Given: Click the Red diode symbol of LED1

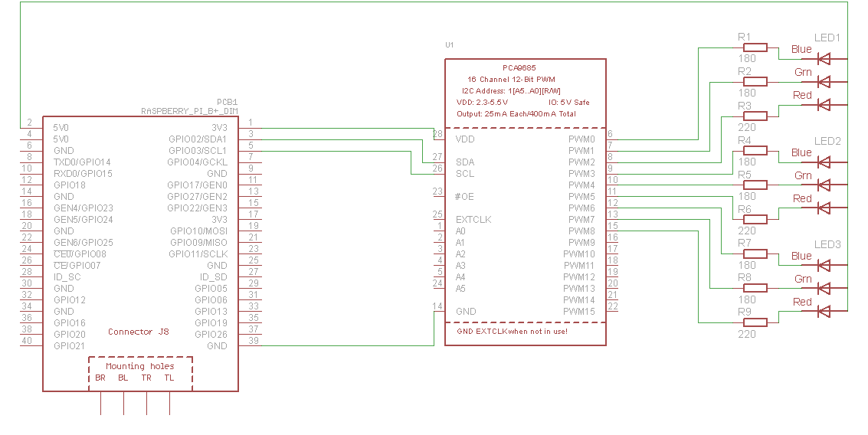Looking at the screenshot, I should tap(824, 105).
